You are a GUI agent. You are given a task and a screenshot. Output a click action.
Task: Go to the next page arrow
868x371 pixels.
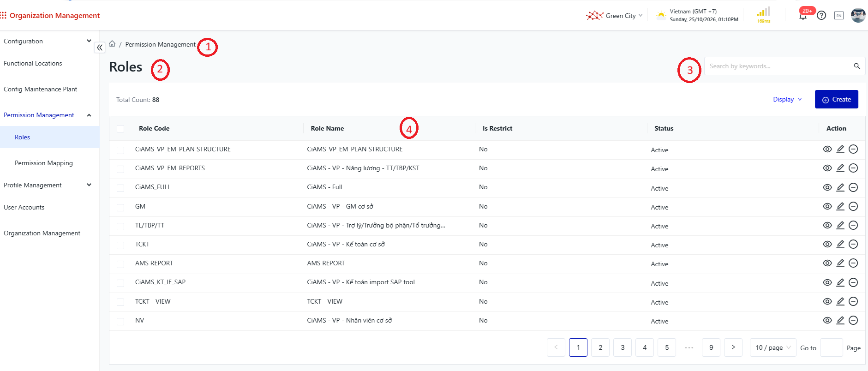pyautogui.click(x=733, y=347)
